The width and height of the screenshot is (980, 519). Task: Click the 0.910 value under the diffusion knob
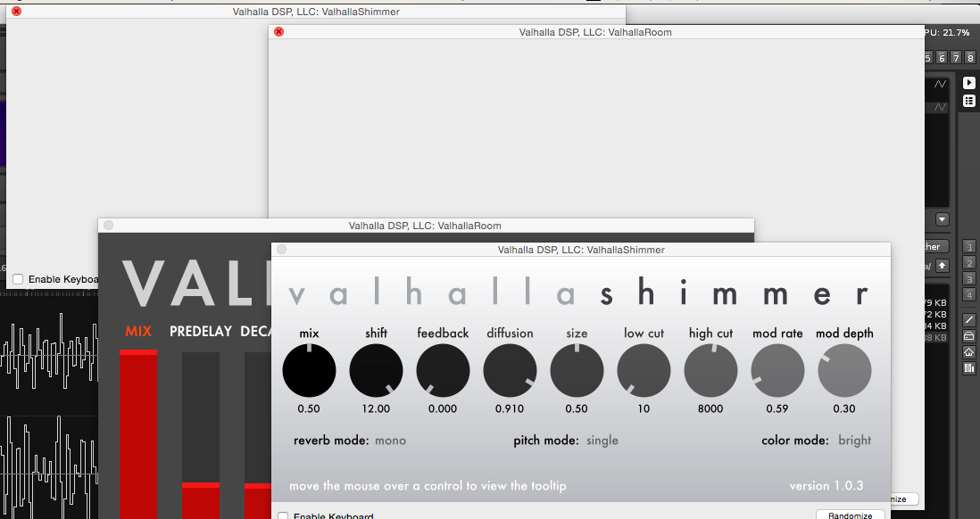tap(510, 408)
